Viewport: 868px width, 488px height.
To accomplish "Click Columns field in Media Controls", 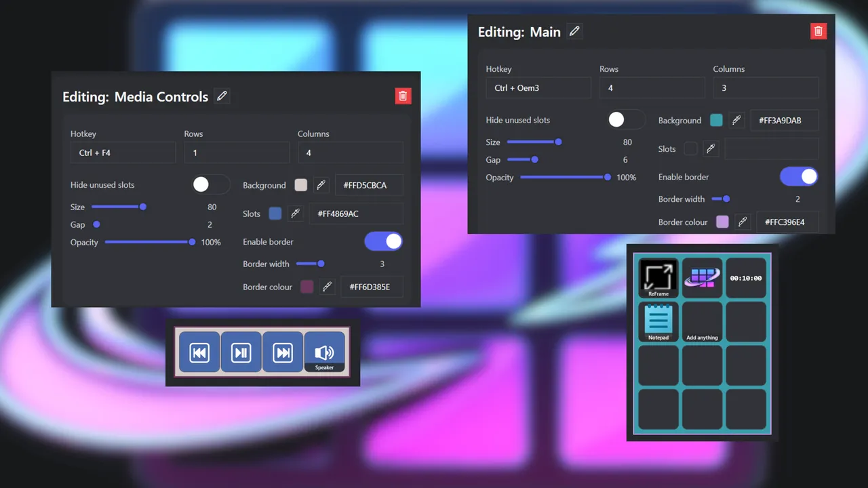I will pyautogui.click(x=351, y=152).
